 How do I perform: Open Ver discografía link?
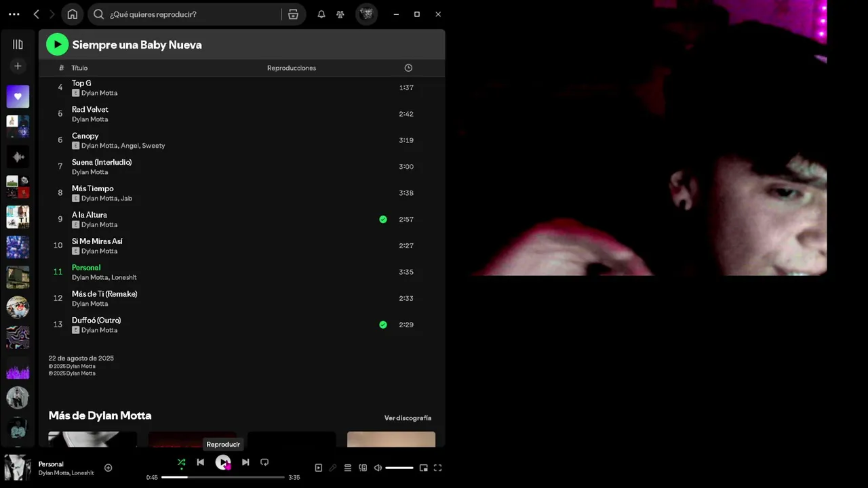click(408, 418)
